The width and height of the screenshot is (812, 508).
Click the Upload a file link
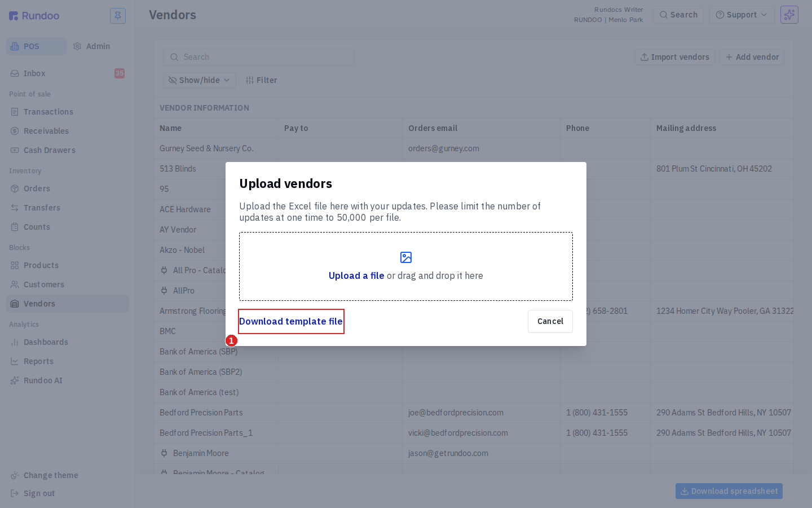[356, 275]
